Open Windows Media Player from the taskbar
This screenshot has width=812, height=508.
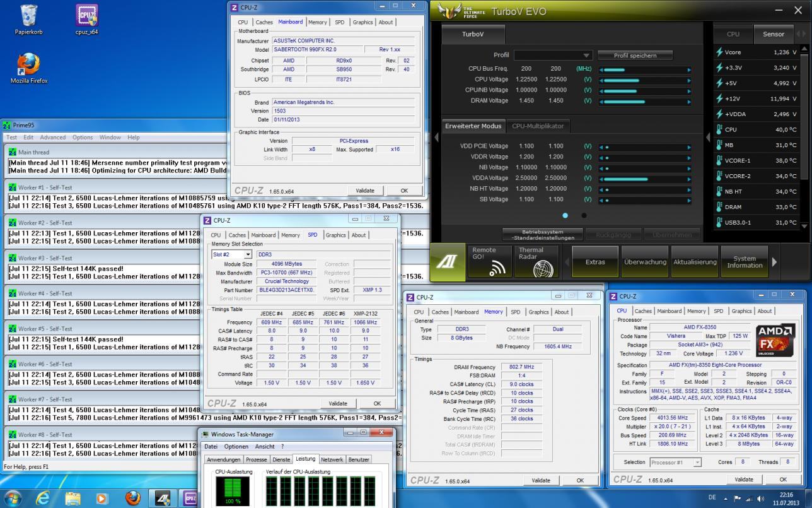click(103, 498)
